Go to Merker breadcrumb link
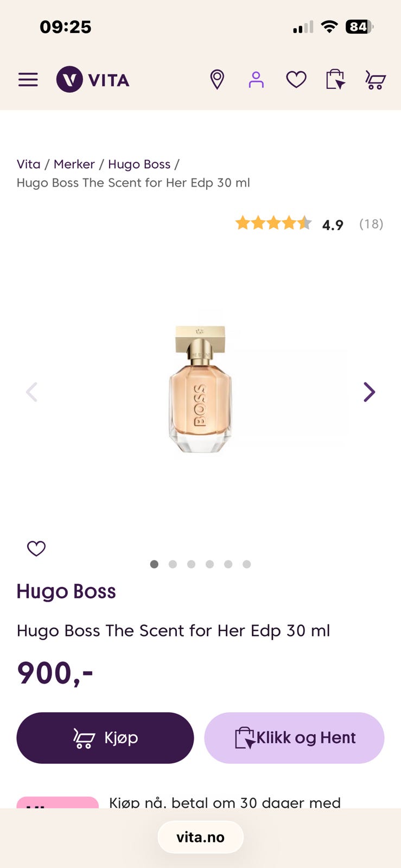 tap(74, 164)
